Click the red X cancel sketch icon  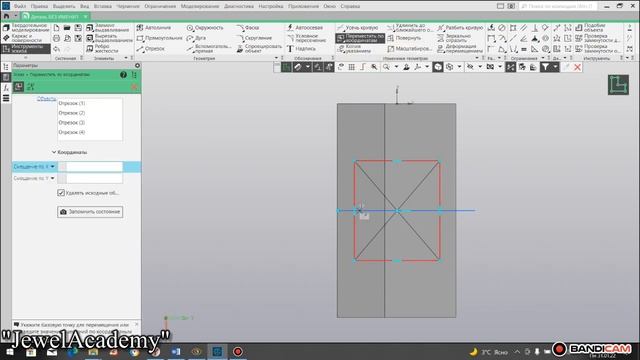[x=577, y=67]
